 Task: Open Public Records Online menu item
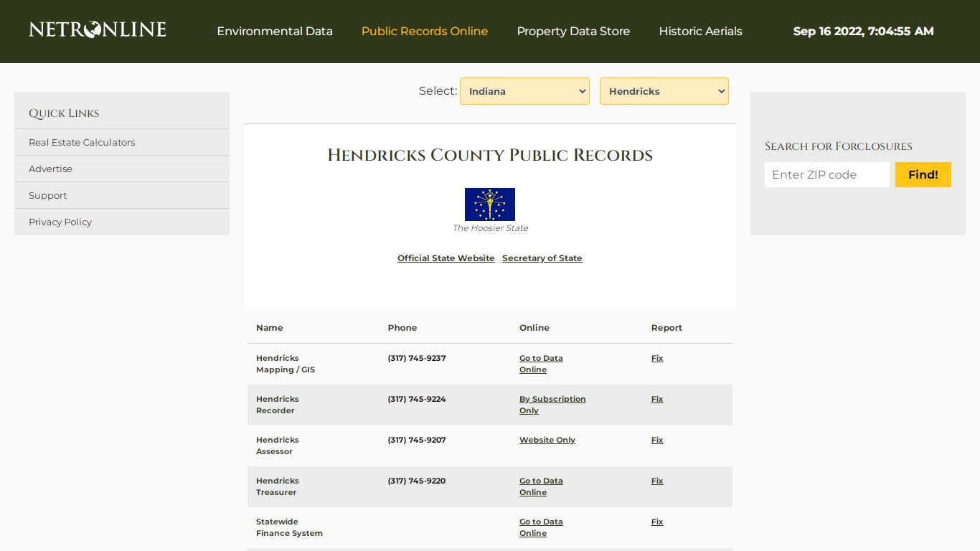click(425, 32)
